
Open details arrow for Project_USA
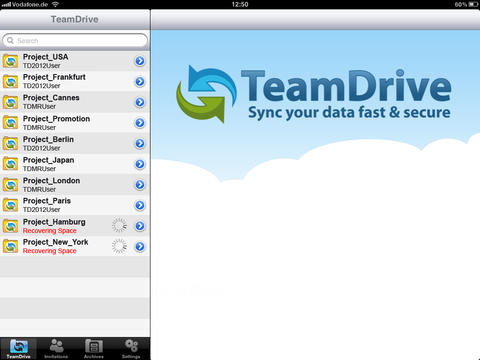coord(140,61)
